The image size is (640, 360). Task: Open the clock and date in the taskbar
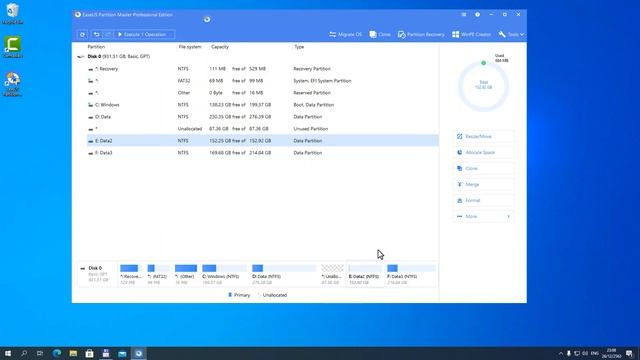611,353
